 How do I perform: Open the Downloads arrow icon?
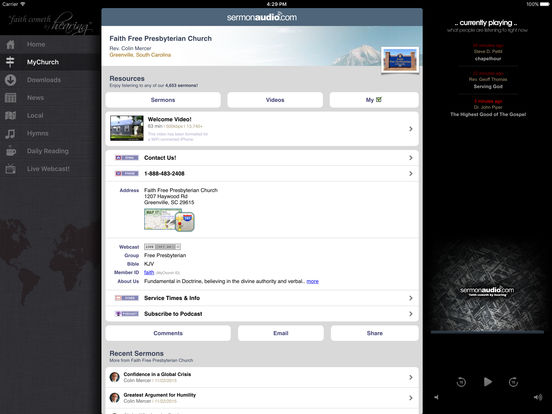10,80
